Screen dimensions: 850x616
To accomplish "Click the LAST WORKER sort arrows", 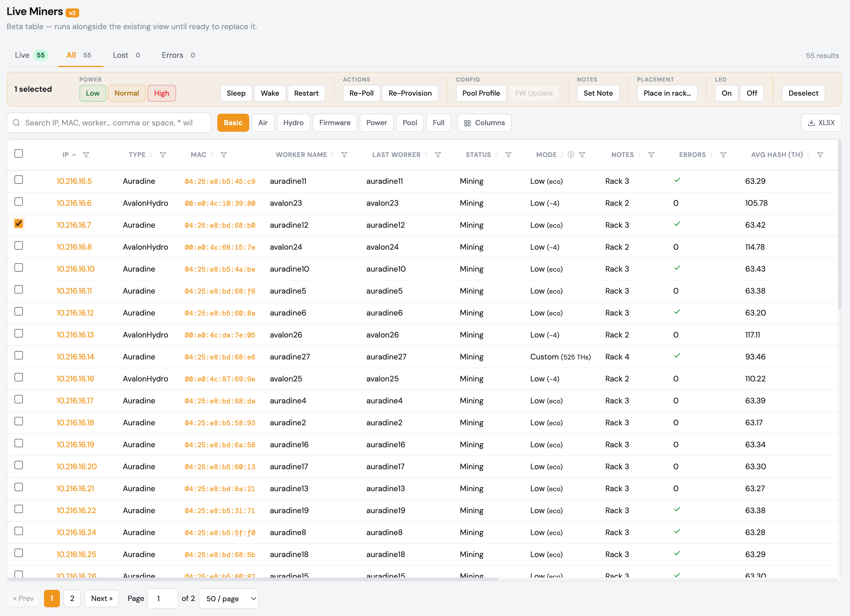I will [x=426, y=155].
